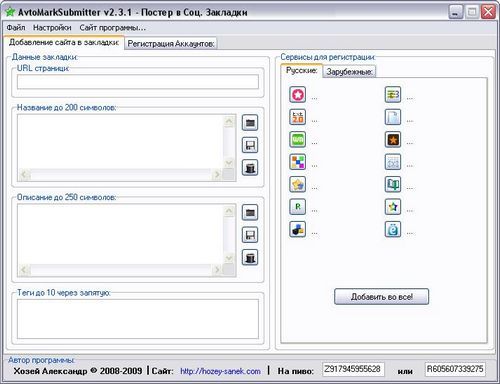The image size is (500, 384).
Task: Click the multicolor outlined star service icon
Action: click(393, 207)
